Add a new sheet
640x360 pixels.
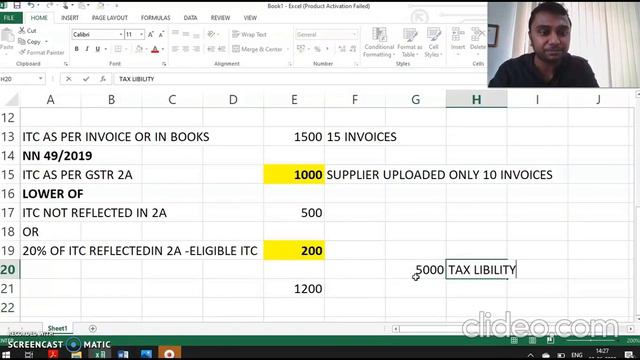(93, 329)
